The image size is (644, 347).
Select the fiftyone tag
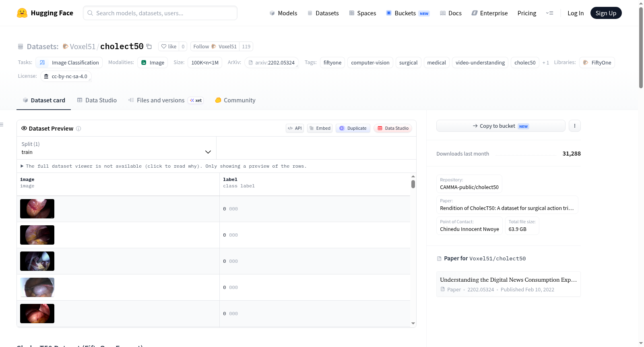click(332, 62)
